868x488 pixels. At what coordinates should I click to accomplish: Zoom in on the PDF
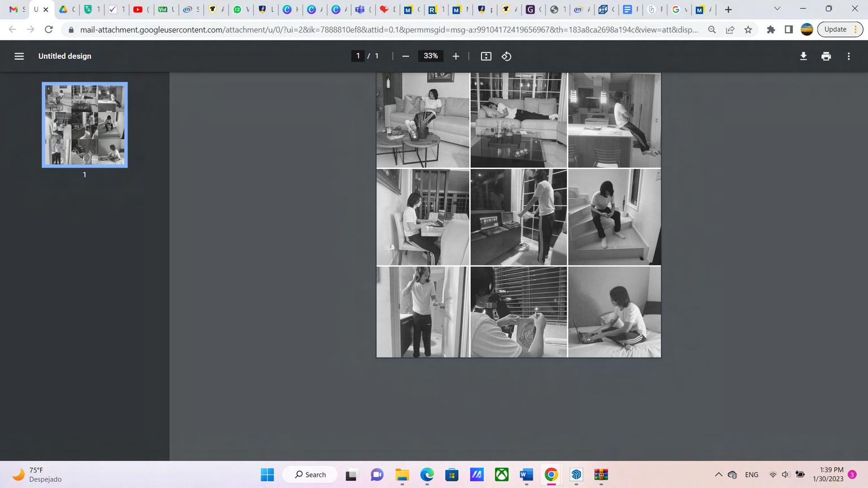[455, 56]
